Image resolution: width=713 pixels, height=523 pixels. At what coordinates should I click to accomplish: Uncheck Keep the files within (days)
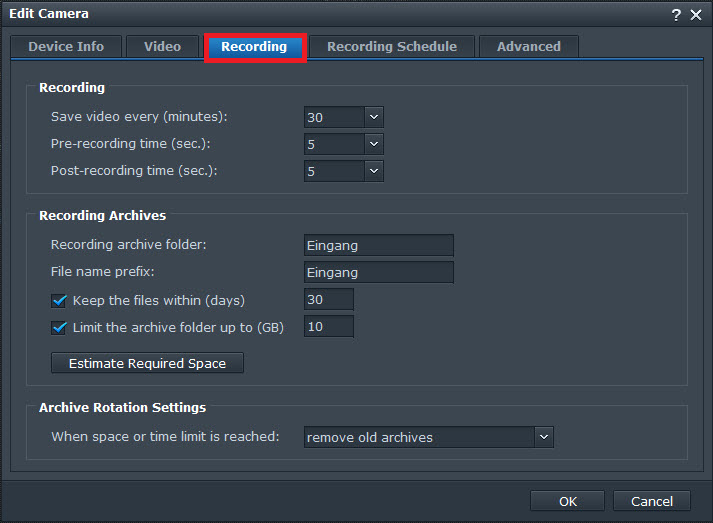pyautogui.click(x=59, y=300)
